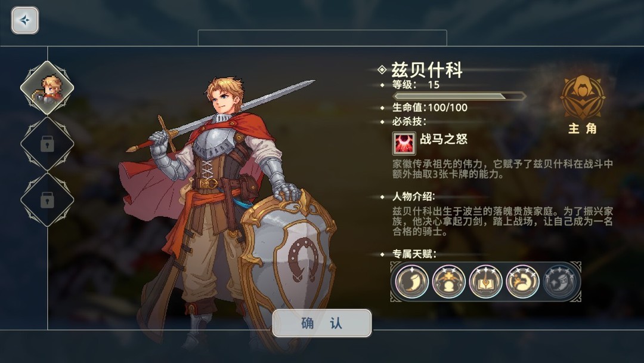Select the four-star horn spark talent
This screenshot has width=644, height=363.
(522, 281)
